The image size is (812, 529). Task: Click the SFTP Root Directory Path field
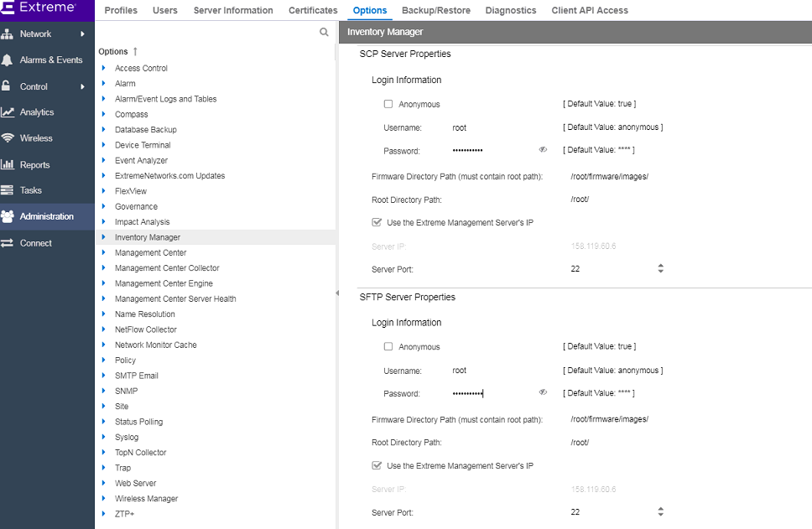[617, 443]
